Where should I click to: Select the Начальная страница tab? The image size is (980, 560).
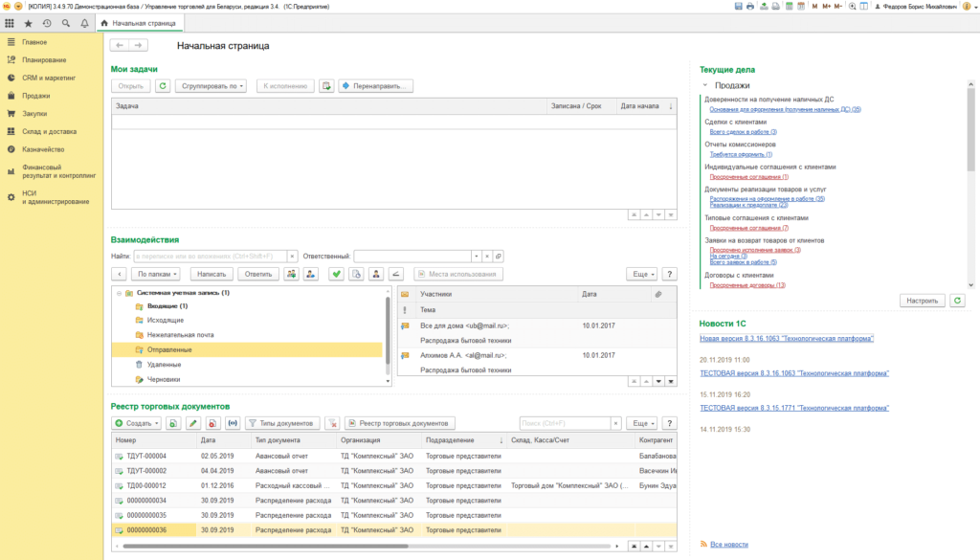pyautogui.click(x=140, y=23)
